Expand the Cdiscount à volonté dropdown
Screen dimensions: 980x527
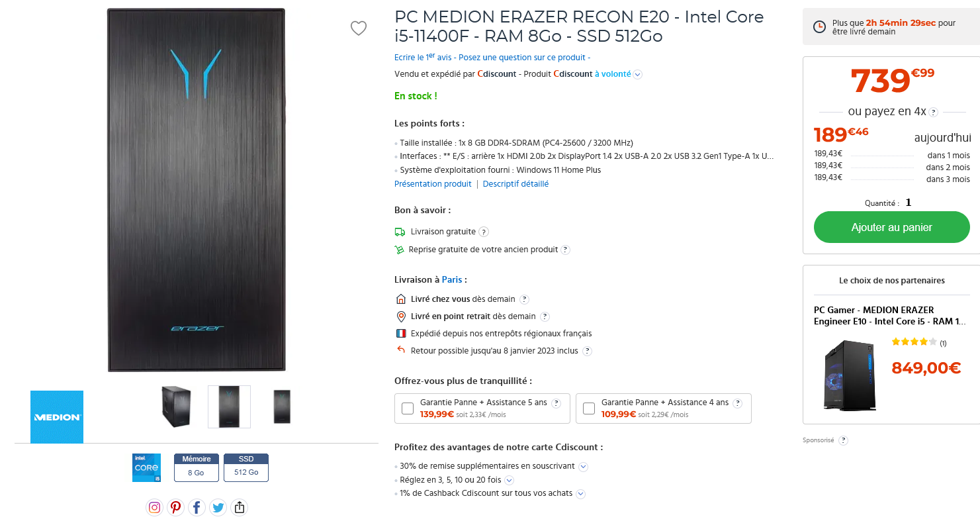click(x=637, y=74)
